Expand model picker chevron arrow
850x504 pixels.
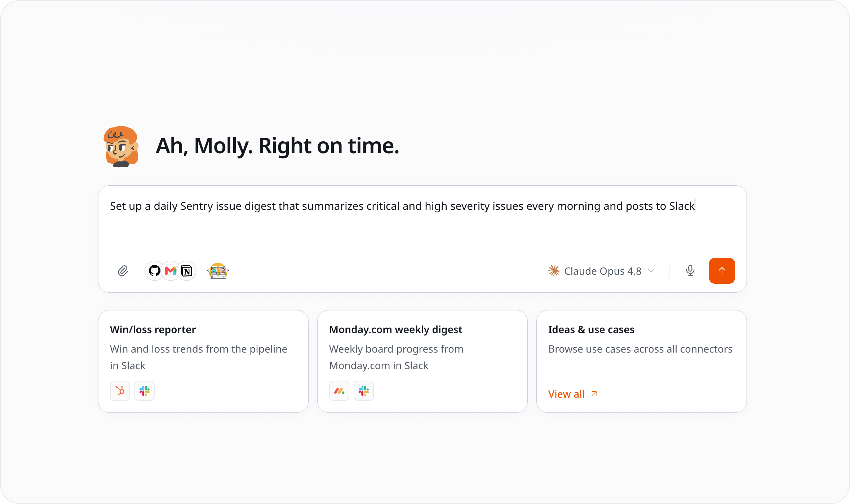point(651,271)
